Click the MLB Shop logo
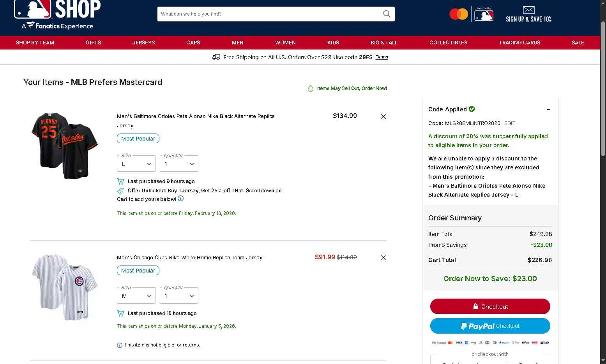 point(57,14)
